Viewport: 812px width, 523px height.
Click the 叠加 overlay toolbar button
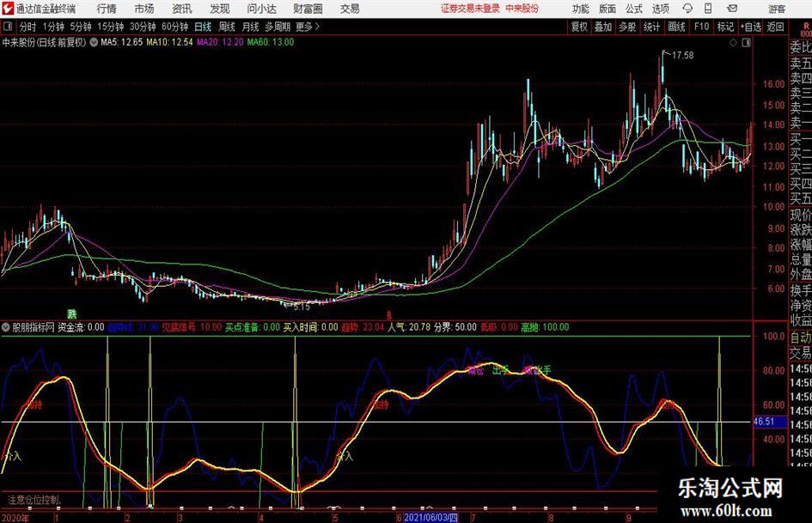pos(603,27)
